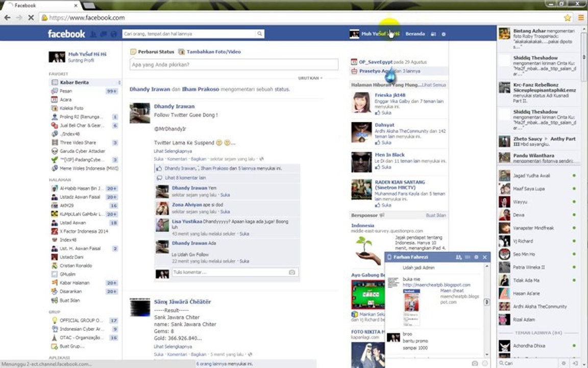
Task: Open chat with Jagad Yudha Awal
Action: 537,176
